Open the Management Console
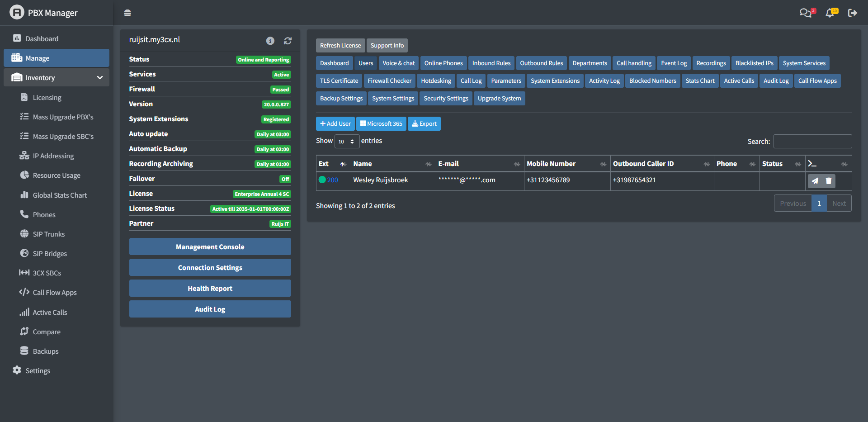The image size is (868, 422). click(x=210, y=247)
